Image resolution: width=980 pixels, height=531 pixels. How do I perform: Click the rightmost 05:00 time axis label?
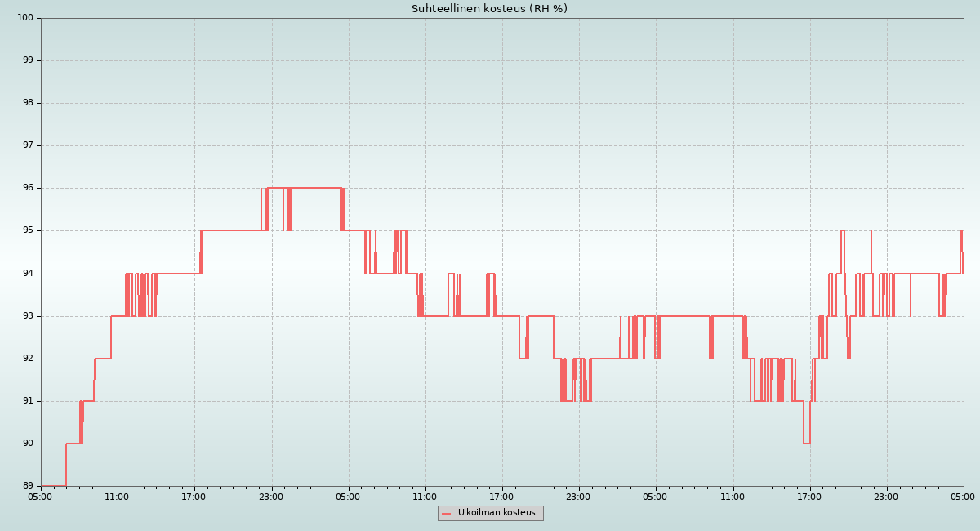[963, 497]
